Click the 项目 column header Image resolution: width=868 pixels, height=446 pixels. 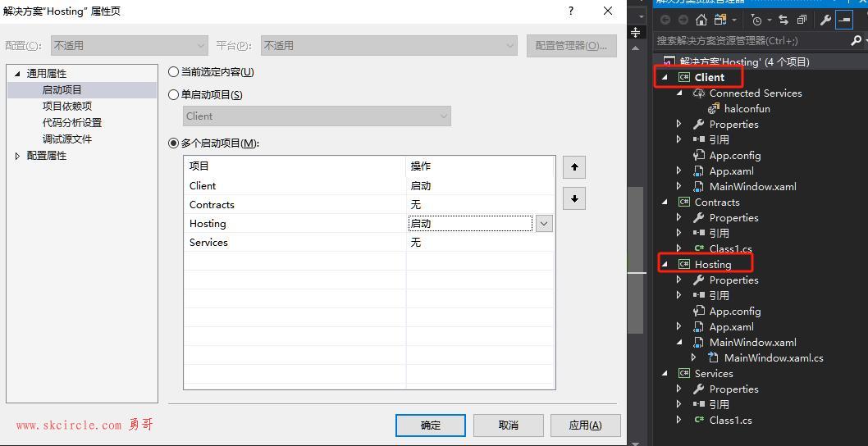click(x=295, y=166)
